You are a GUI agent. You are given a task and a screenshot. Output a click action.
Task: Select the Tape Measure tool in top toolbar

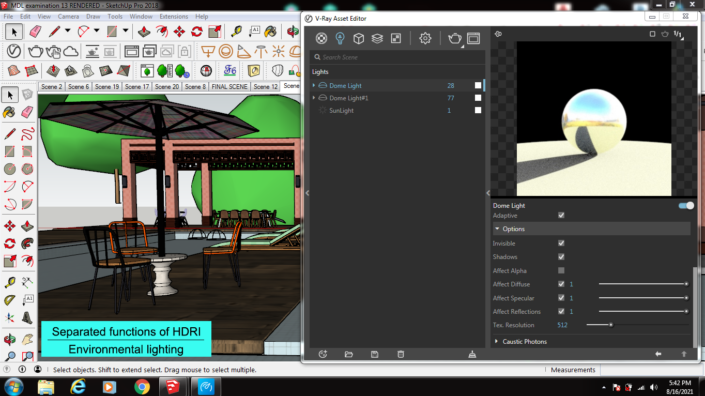236,31
